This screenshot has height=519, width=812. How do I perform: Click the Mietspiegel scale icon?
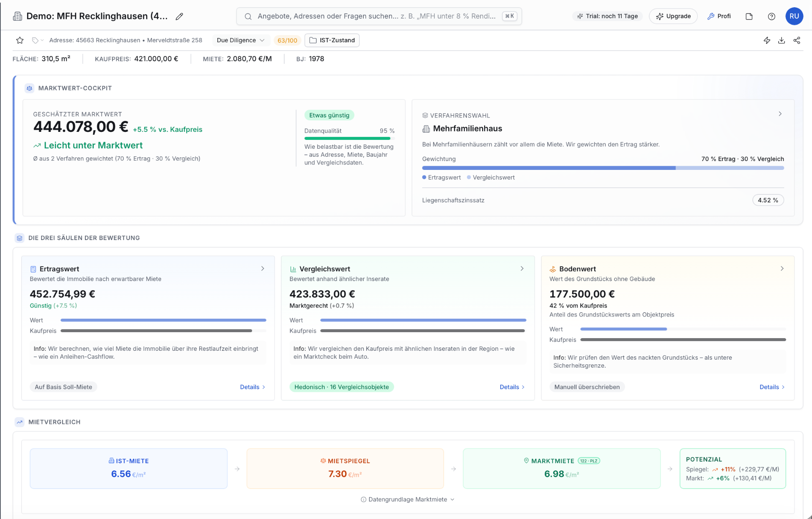click(x=323, y=461)
